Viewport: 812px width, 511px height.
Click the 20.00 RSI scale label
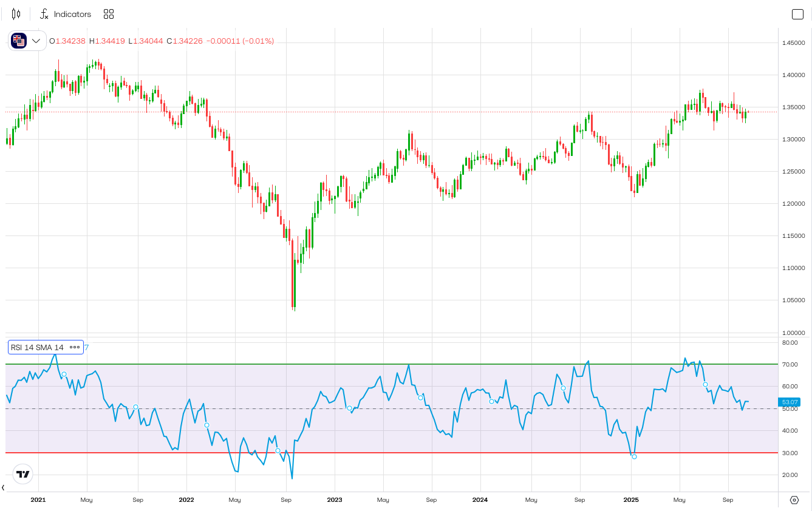(790, 475)
